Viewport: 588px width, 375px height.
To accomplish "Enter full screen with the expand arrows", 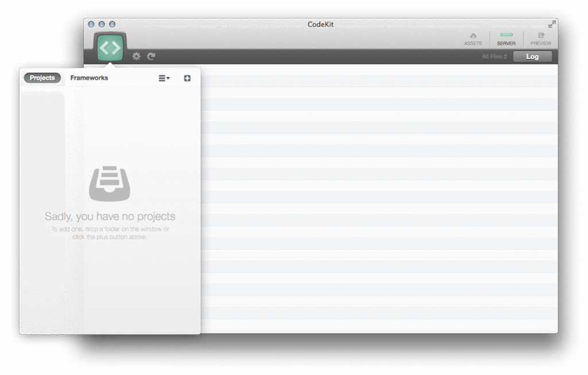I will [x=551, y=24].
